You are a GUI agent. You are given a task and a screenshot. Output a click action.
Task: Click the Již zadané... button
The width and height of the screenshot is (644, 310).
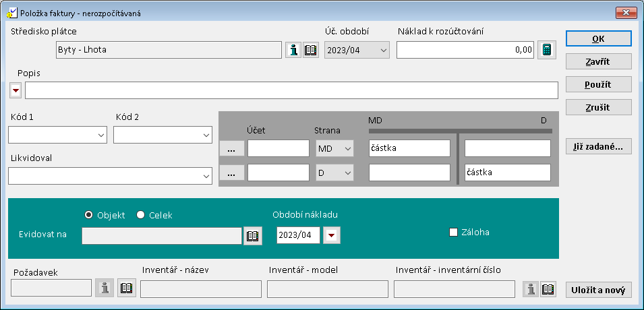(598, 146)
